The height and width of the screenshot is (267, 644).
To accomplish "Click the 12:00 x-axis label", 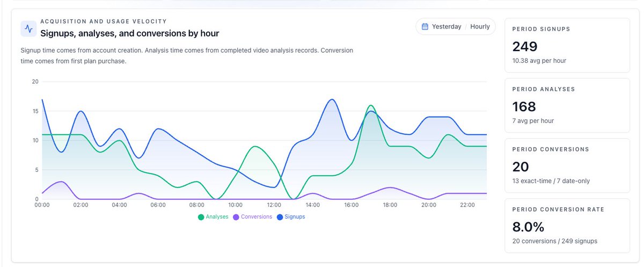I will 274,205.
